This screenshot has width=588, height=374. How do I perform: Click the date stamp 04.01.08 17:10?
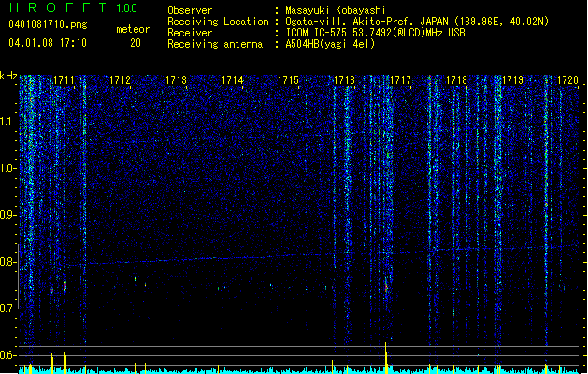48,43
